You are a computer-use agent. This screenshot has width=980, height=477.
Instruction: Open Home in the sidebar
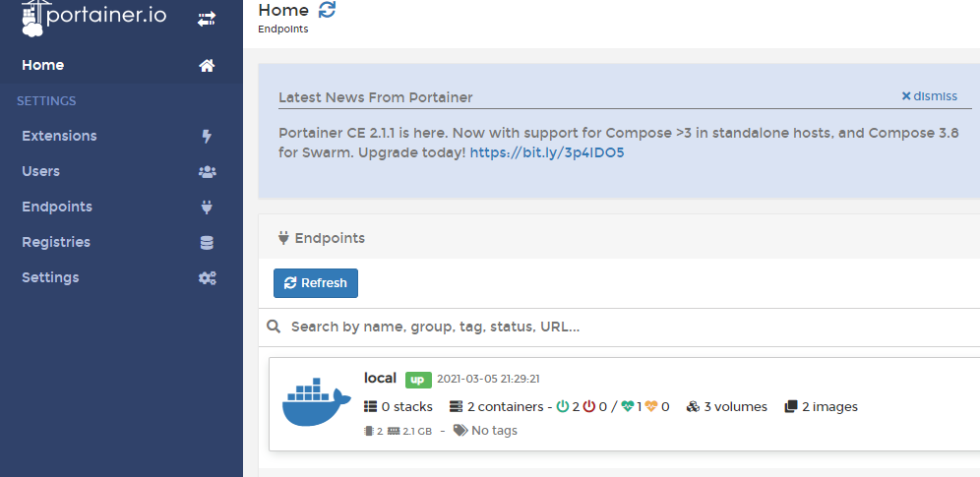pyautogui.click(x=121, y=66)
